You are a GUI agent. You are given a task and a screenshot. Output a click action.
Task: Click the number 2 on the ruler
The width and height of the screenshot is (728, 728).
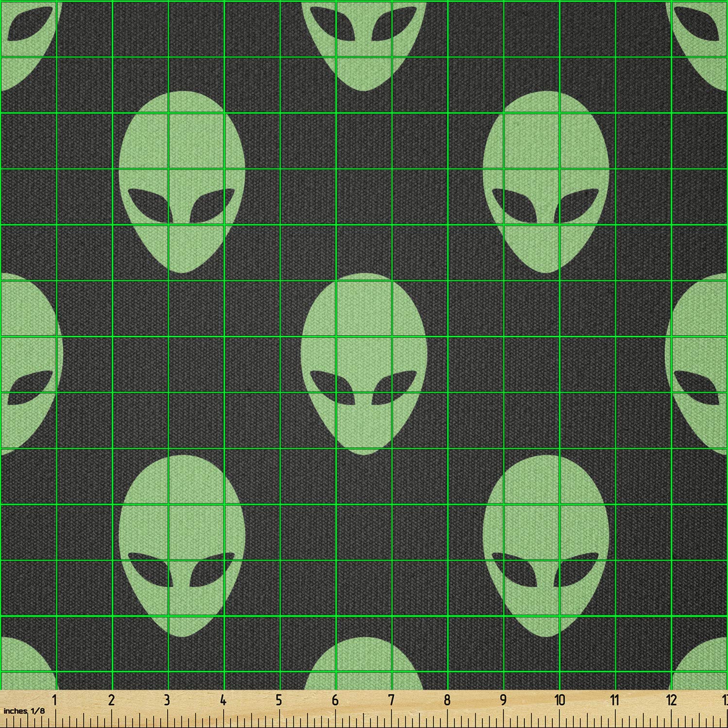pyautogui.click(x=112, y=700)
